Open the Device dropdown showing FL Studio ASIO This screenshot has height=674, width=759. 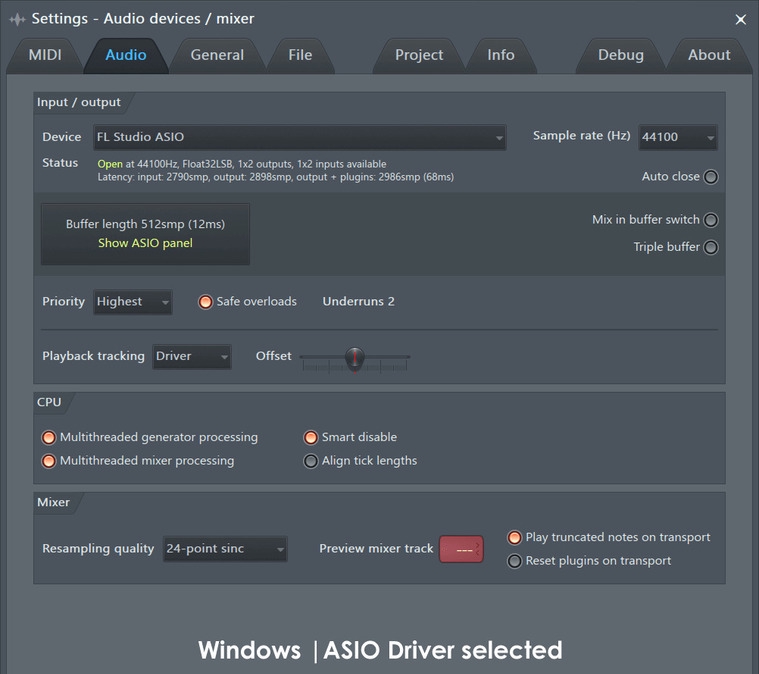[300, 137]
